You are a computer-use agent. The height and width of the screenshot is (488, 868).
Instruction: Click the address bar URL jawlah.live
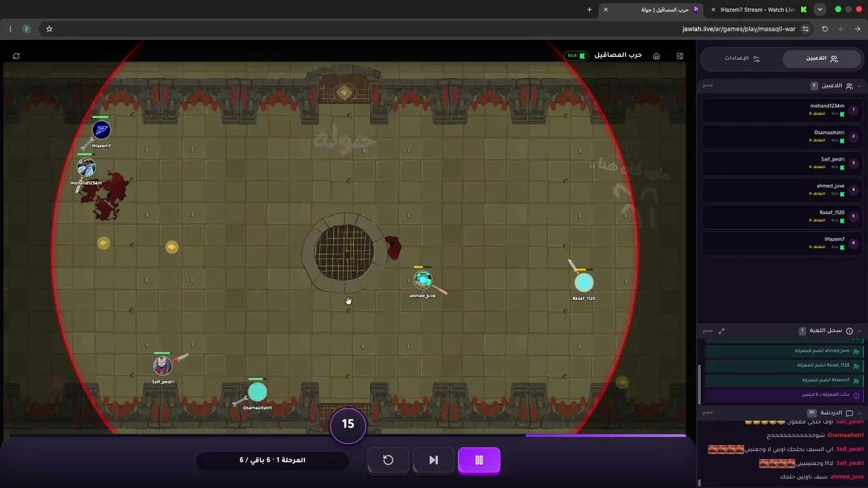(739, 29)
